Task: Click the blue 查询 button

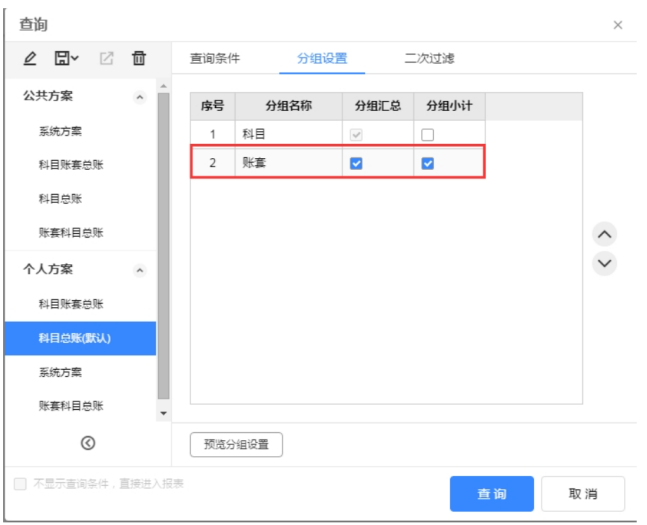Action: (x=492, y=494)
